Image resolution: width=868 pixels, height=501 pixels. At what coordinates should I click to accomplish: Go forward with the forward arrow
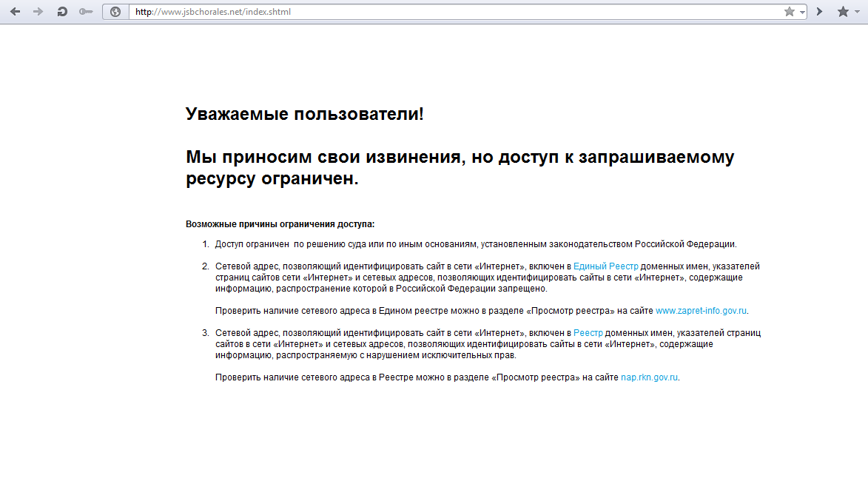coord(38,12)
